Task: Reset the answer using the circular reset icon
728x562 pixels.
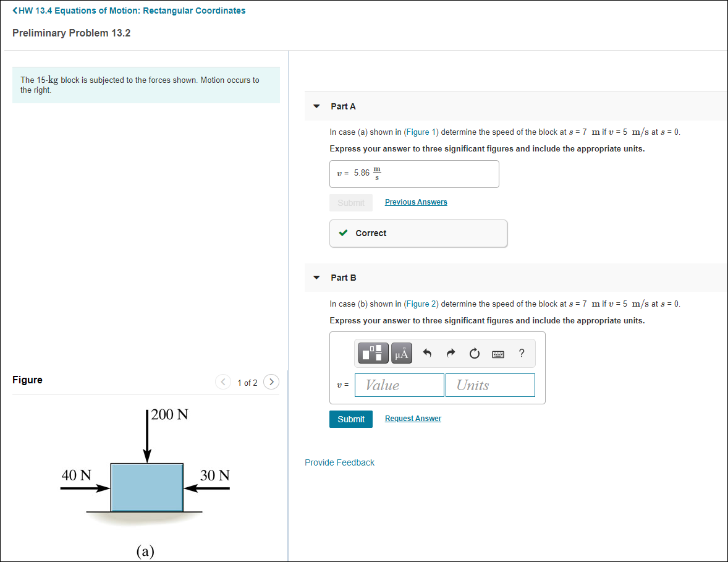Action: (x=474, y=352)
